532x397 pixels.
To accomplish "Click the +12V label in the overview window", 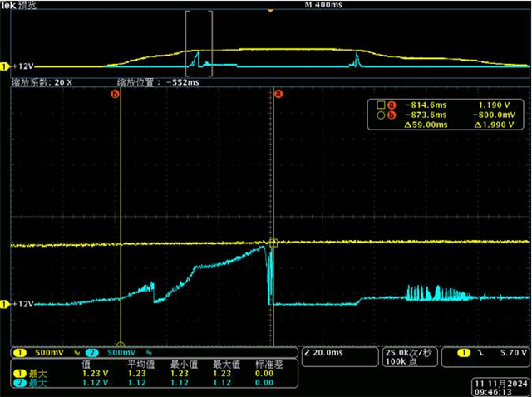I will [x=22, y=66].
